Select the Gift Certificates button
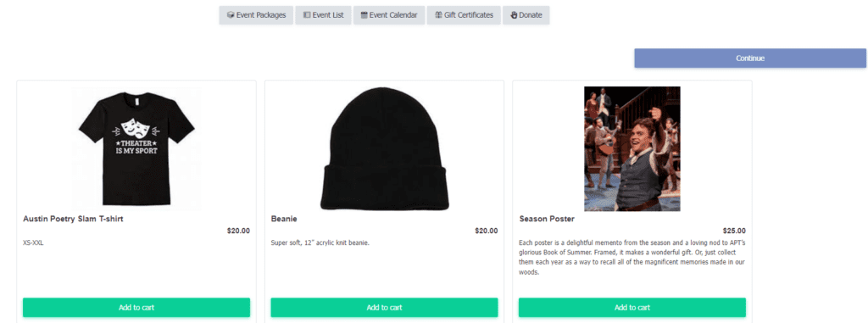868x323 pixels. click(464, 15)
